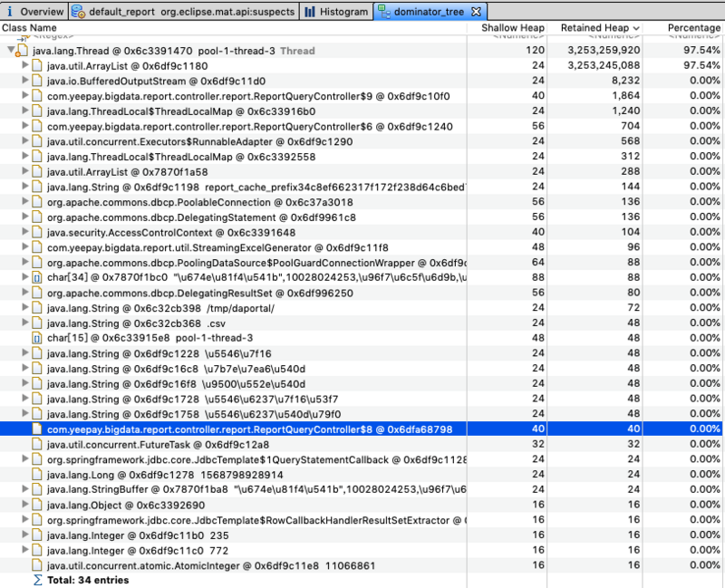This screenshot has height=588, width=725.
Task: Select the java.util.concurrent.FutureTask row
Action: click(362, 445)
